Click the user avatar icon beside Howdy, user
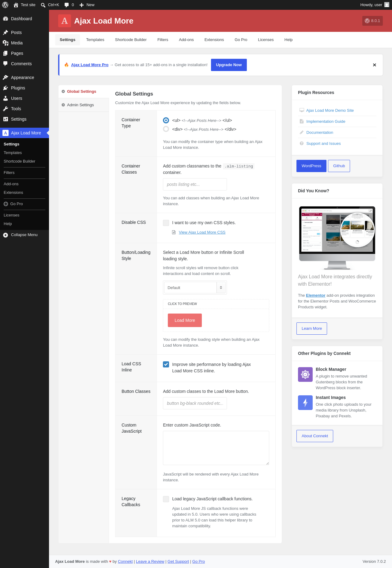392x568 pixels. [387, 5]
